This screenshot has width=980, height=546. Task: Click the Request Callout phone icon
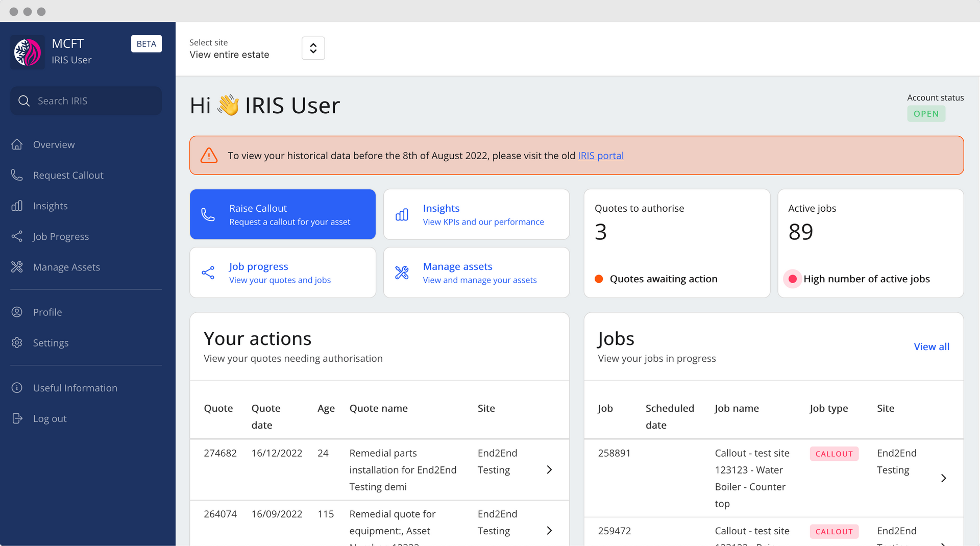[17, 175]
